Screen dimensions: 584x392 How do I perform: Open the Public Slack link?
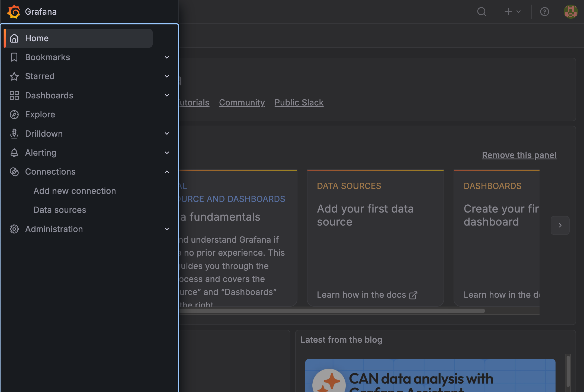click(x=299, y=102)
